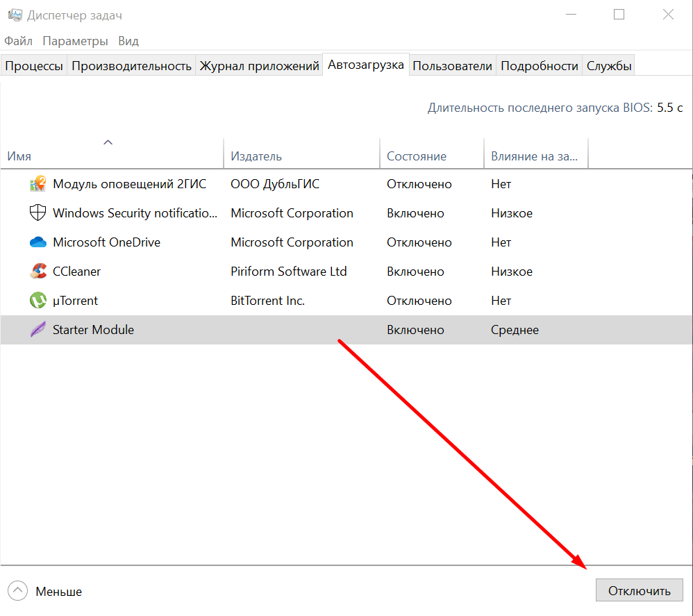693x616 pixels.
Task: Click the CCleaner app icon
Action: click(x=38, y=271)
